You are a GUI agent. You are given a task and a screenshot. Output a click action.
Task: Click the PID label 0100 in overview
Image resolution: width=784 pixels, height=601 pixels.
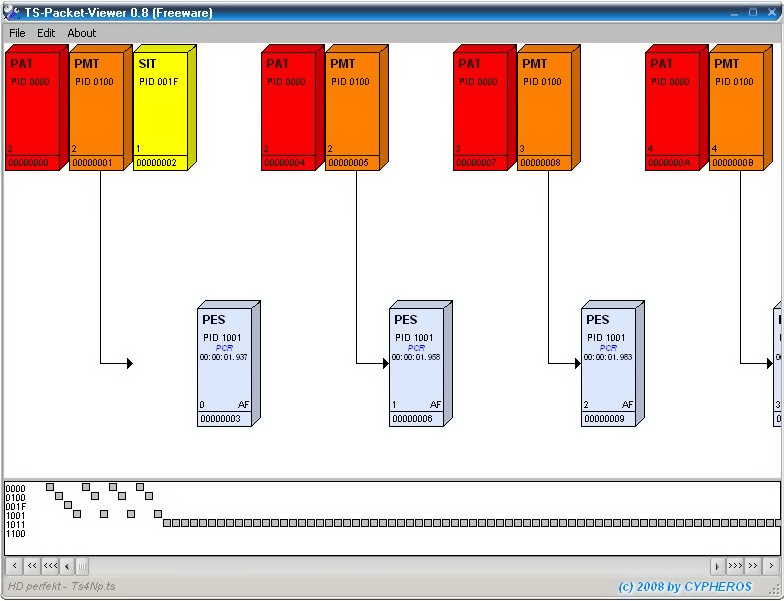click(16, 498)
